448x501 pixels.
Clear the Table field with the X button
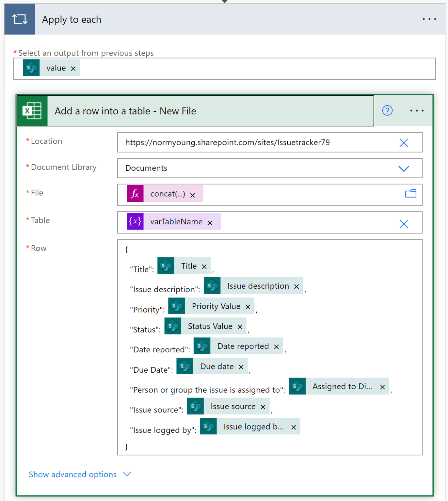(404, 223)
